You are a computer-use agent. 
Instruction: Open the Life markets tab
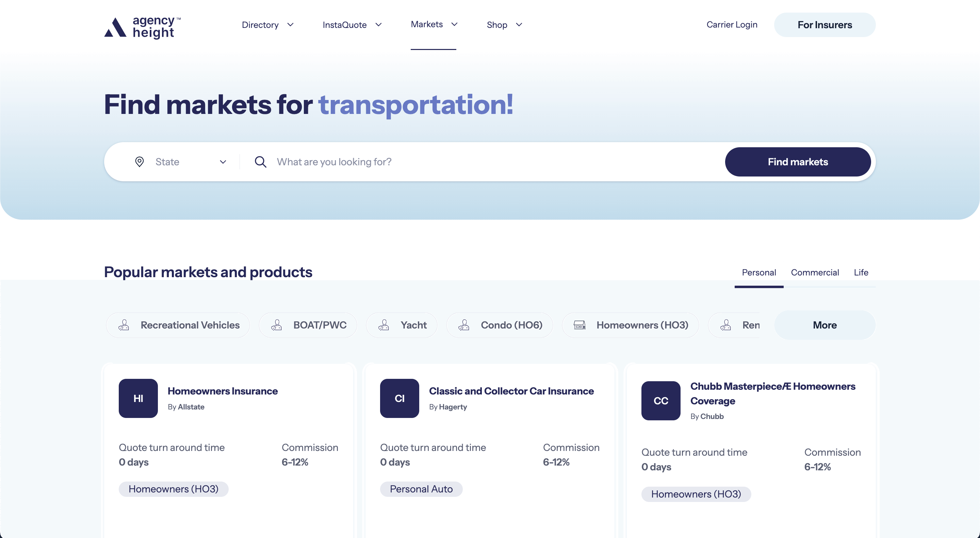tap(861, 272)
